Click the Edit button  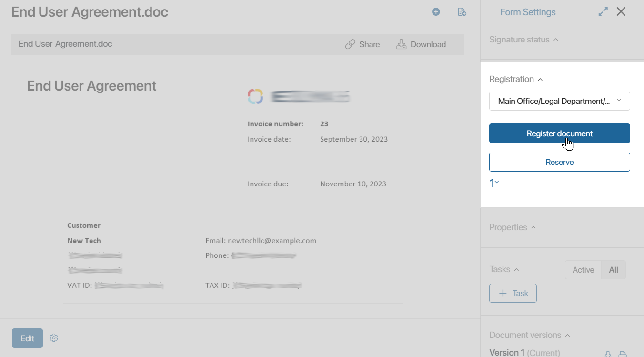(27, 338)
